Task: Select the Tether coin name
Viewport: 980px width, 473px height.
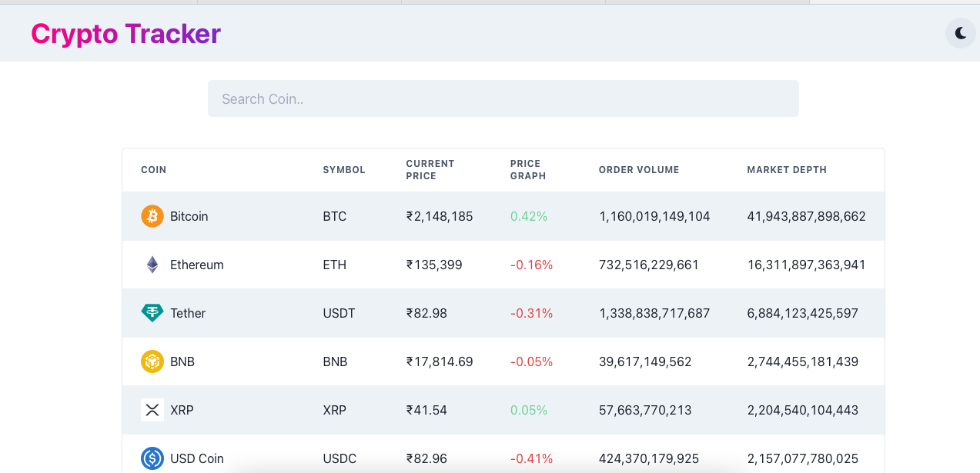Action: click(x=188, y=313)
